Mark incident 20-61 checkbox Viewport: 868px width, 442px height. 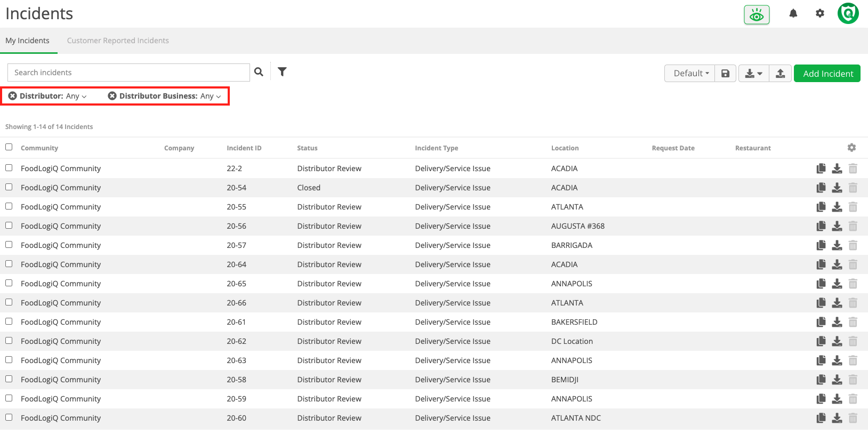tap(9, 322)
